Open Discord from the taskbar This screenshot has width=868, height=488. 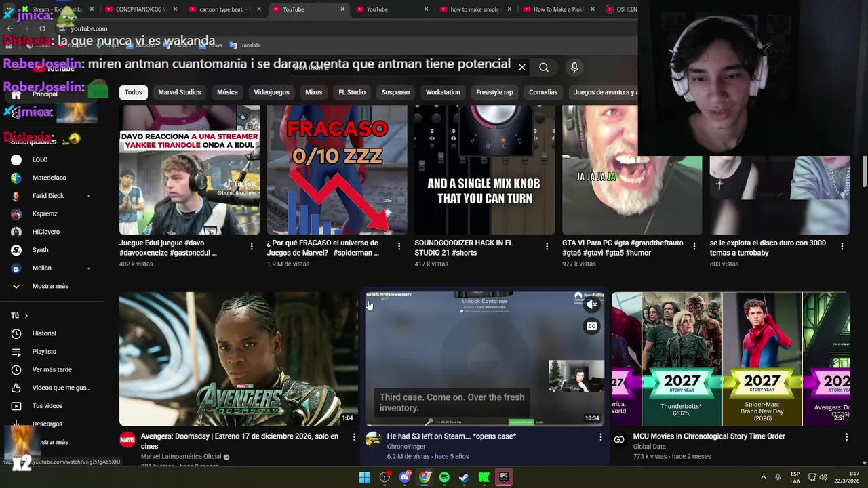coord(405,477)
